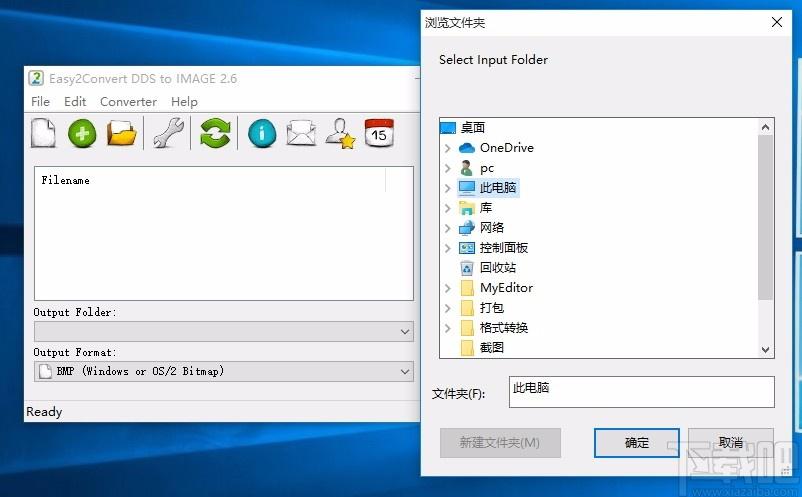This screenshot has height=497, width=802.
Task: Click the 此电脑 computer monitor icon
Action: (x=466, y=188)
